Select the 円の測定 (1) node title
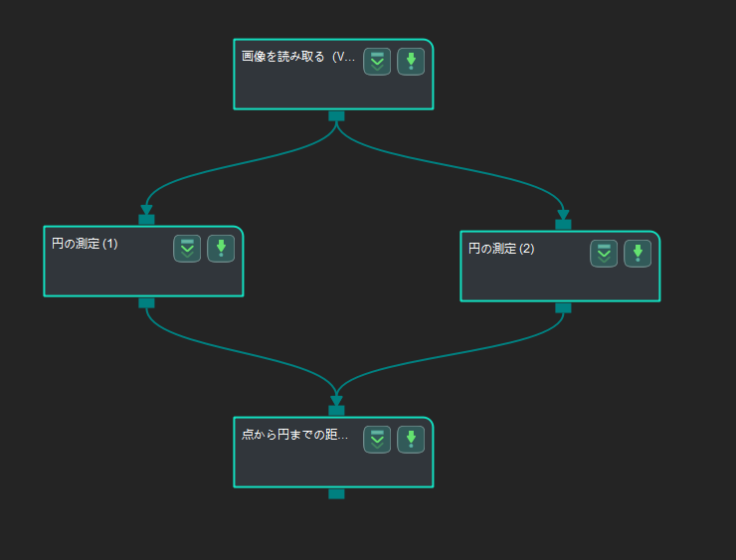 85,244
